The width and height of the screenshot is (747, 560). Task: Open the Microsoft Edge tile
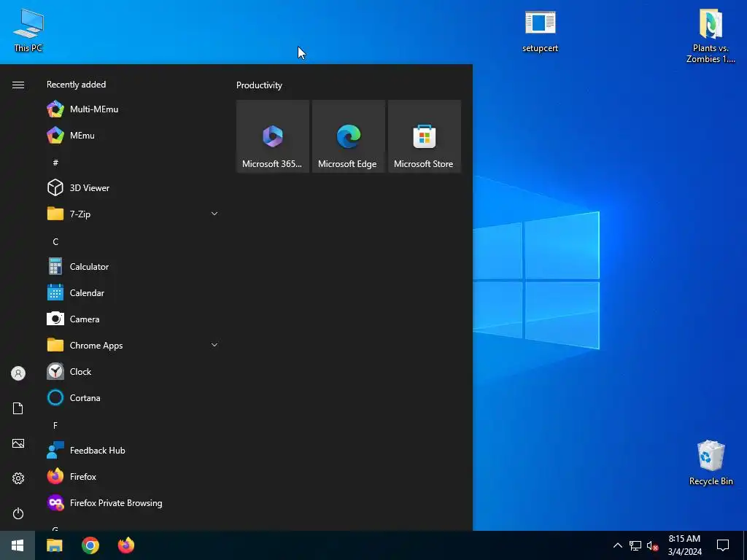coord(348,136)
